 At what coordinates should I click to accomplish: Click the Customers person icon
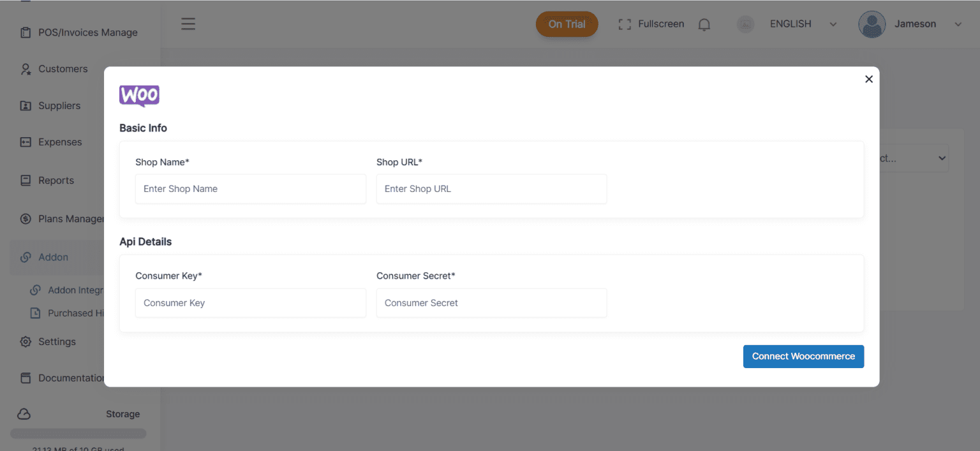point(26,69)
